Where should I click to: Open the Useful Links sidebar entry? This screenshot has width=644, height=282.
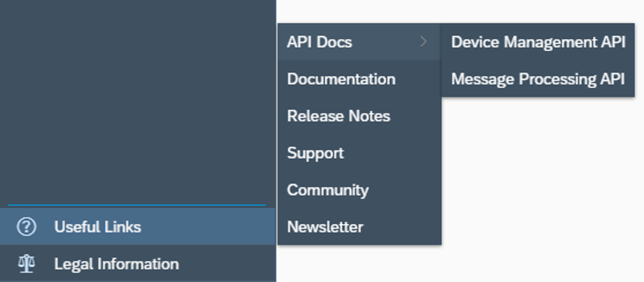click(138, 226)
